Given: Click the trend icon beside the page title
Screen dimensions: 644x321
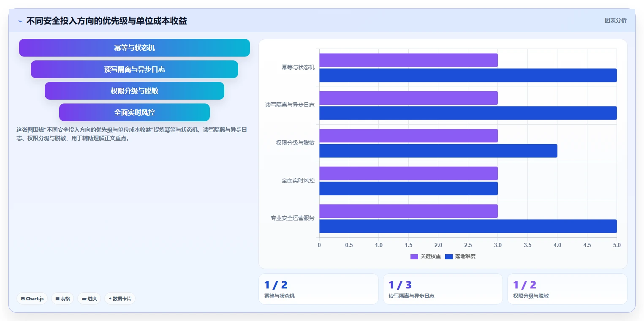Looking at the screenshot, I should click(x=20, y=21).
